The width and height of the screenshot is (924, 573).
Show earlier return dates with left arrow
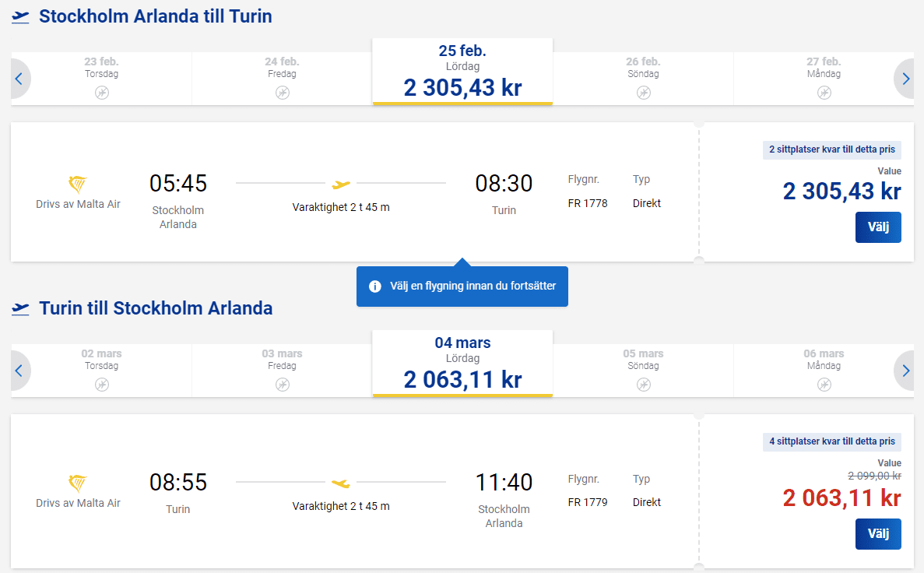19,371
